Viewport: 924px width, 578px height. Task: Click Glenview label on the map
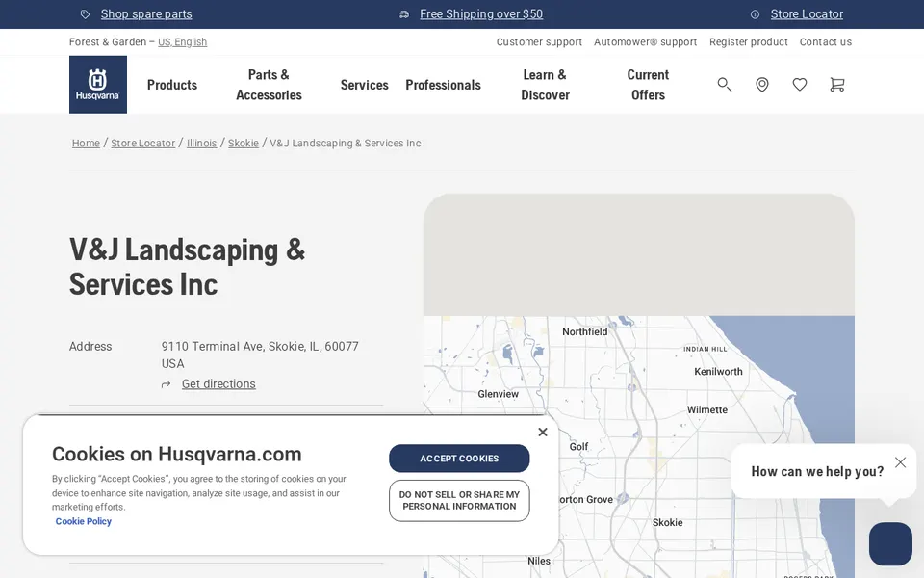point(498,394)
